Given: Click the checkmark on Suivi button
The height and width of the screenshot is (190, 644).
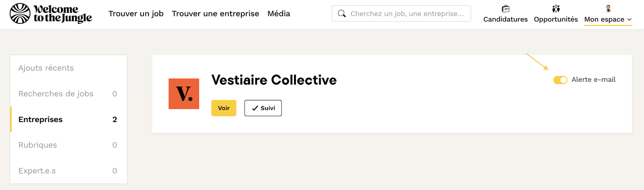Looking at the screenshot, I should point(255,108).
